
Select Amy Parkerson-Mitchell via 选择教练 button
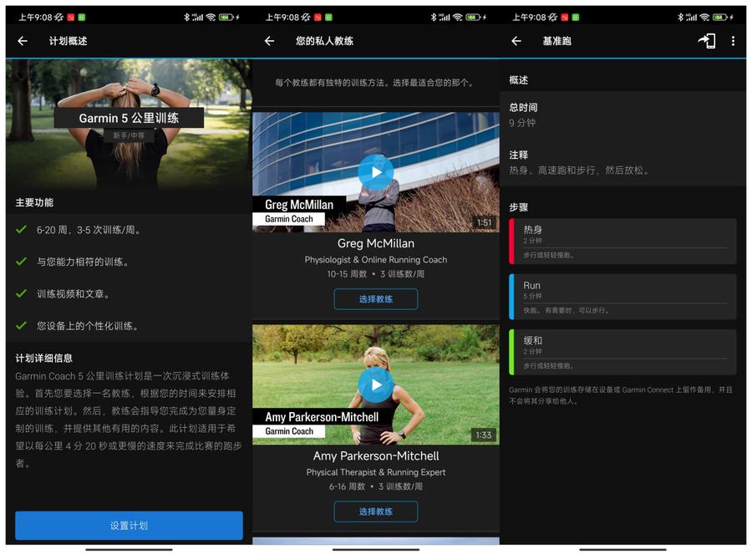[375, 512]
